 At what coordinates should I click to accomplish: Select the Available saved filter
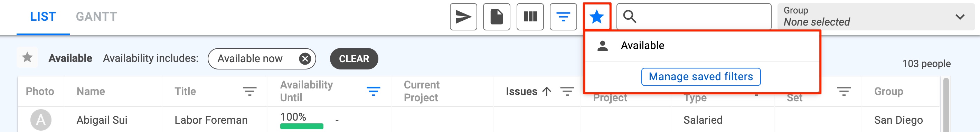(x=701, y=46)
